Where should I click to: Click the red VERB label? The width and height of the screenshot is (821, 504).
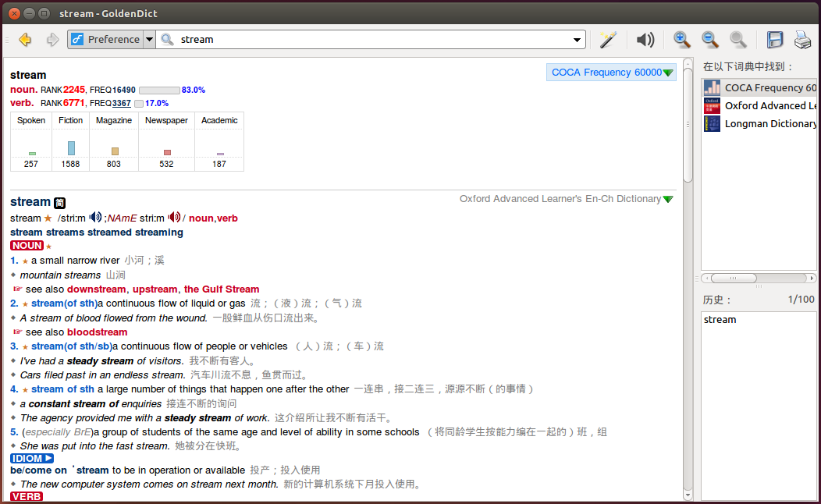27,497
